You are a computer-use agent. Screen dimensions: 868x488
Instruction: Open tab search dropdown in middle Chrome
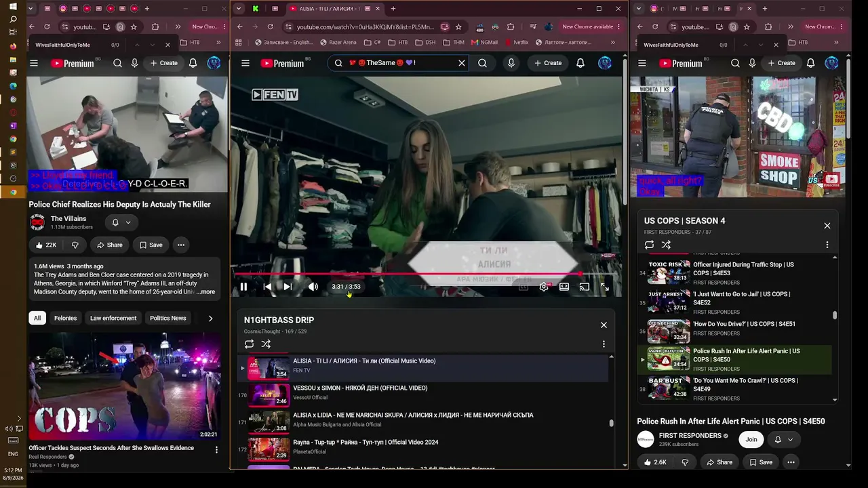click(237, 9)
